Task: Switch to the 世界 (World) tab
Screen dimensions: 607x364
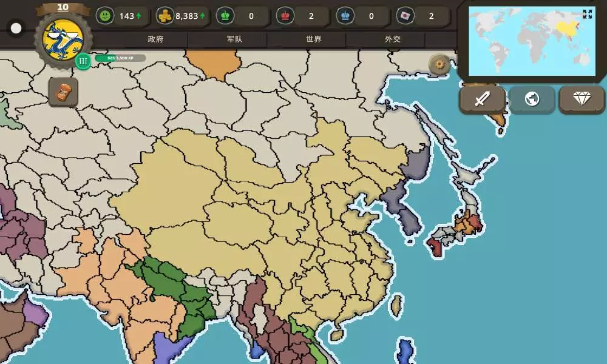Action: pos(313,39)
